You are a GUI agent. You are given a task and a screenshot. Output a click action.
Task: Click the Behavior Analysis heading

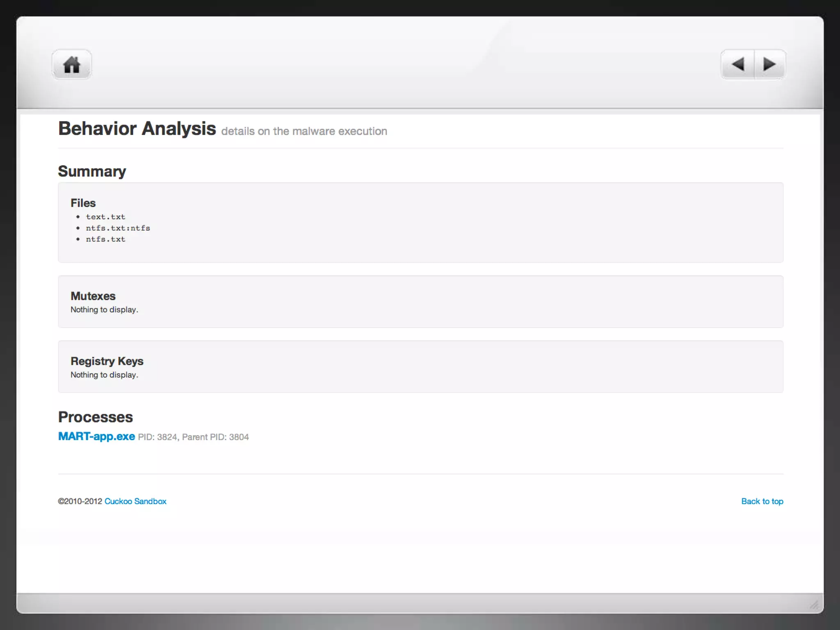[137, 129]
